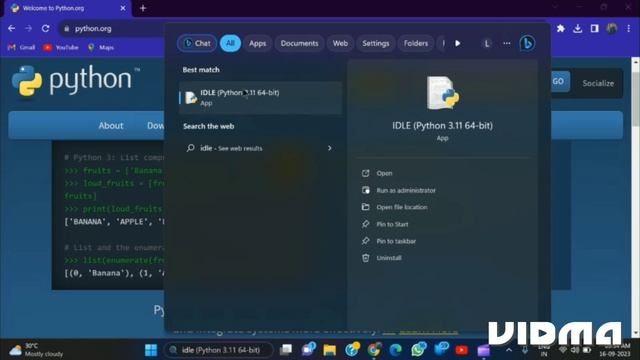
Task: Open Google Chrome taskbar icon
Action: (373, 350)
